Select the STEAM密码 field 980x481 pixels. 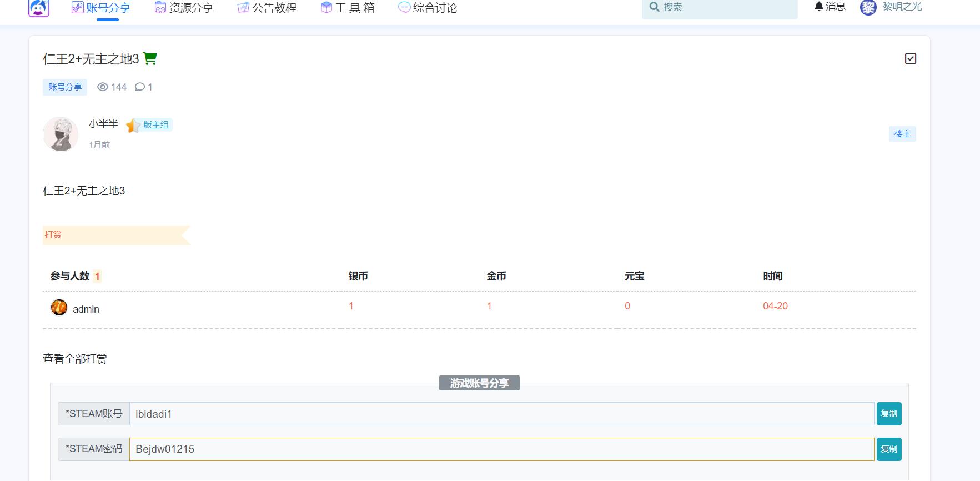502,449
